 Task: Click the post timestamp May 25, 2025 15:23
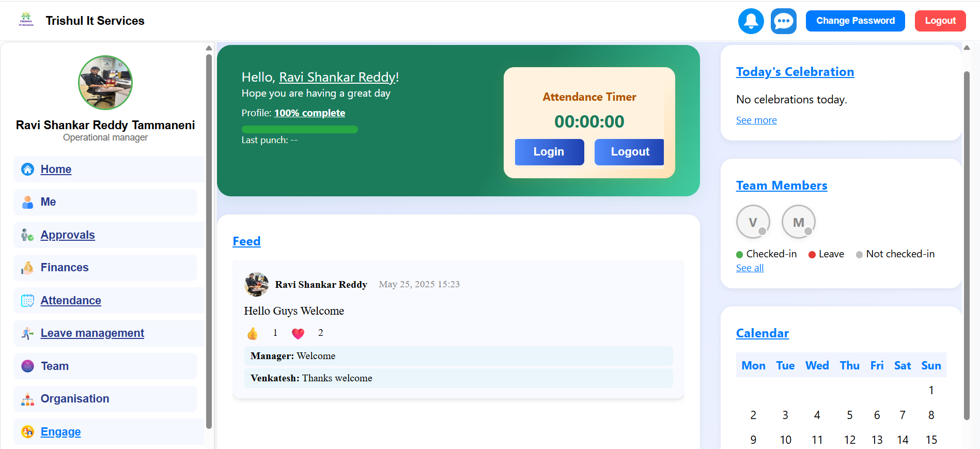[x=419, y=284]
